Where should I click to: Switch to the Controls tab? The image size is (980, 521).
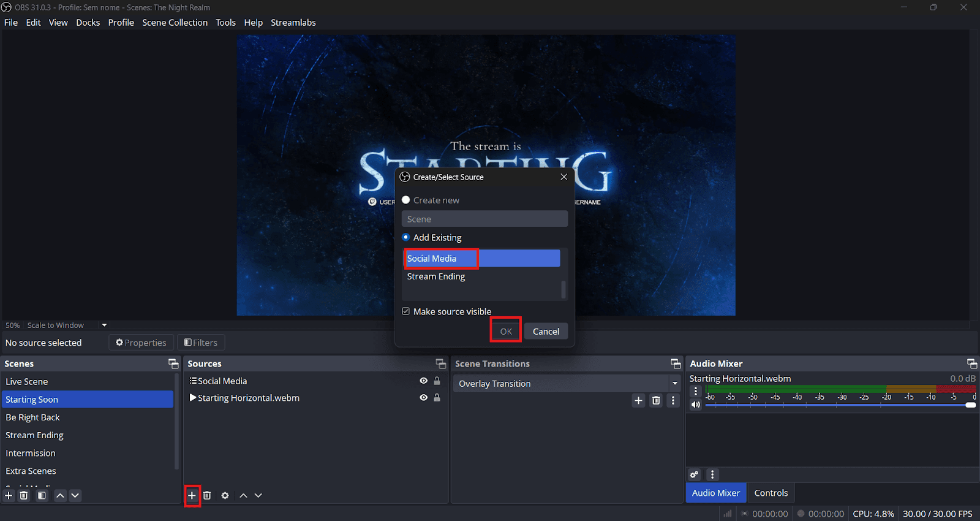[771, 493]
